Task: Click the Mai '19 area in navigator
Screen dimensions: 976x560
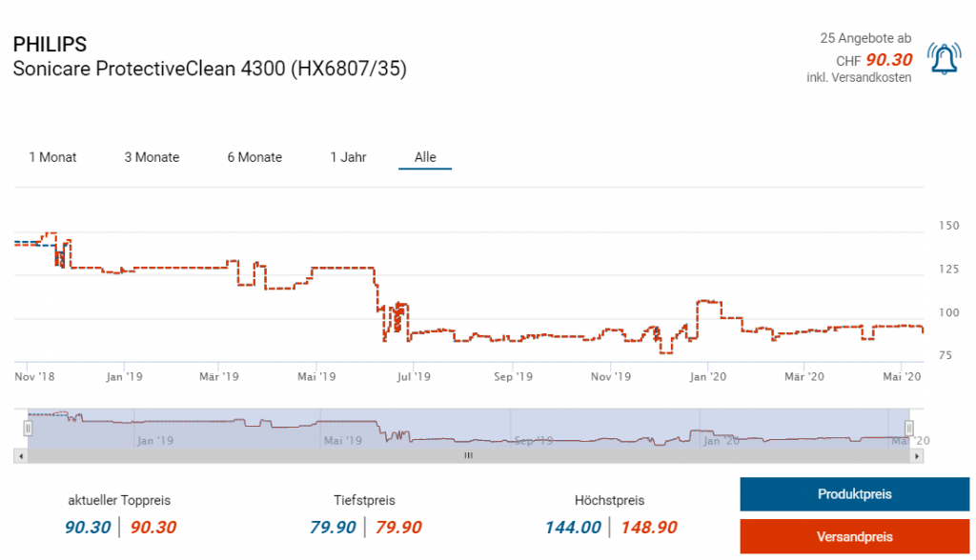Action: coord(342,440)
